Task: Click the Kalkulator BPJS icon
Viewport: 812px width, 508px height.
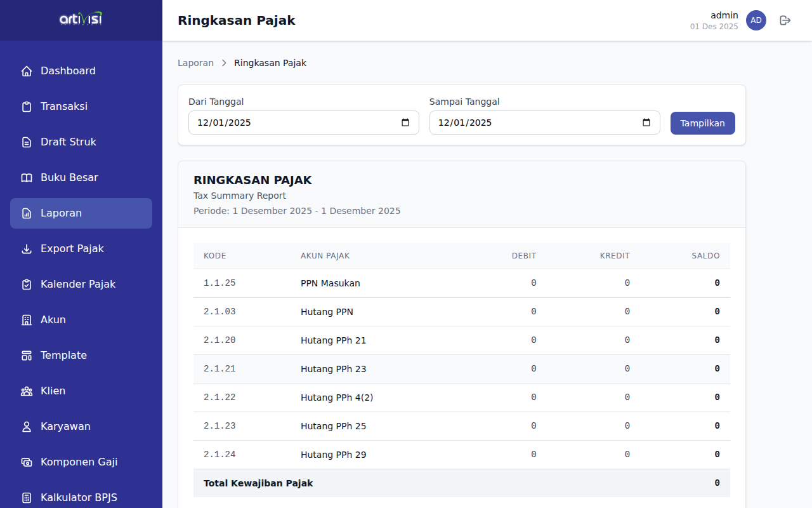Action: pyautogui.click(x=27, y=498)
